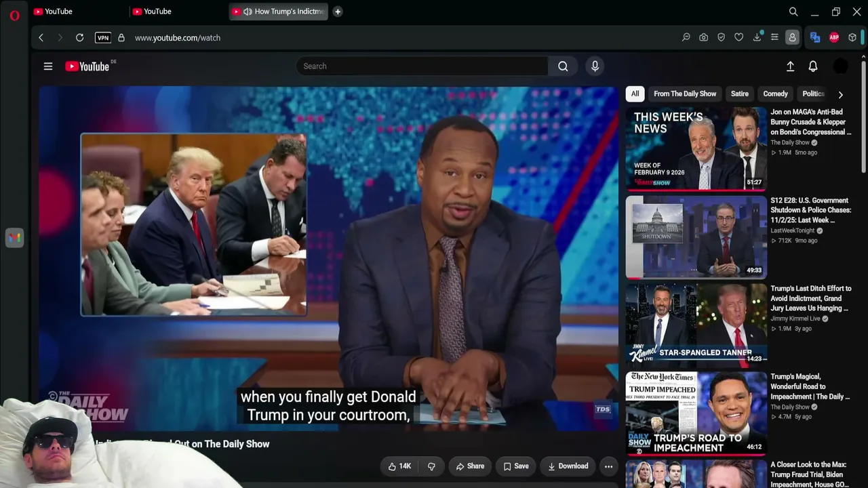
Task: Download the current video
Action: click(568, 466)
